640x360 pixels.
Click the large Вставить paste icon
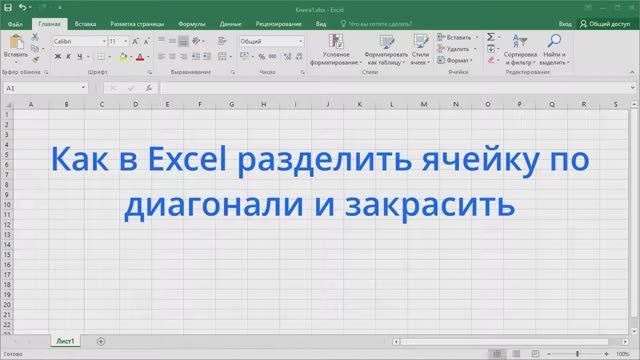click(16, 42)
